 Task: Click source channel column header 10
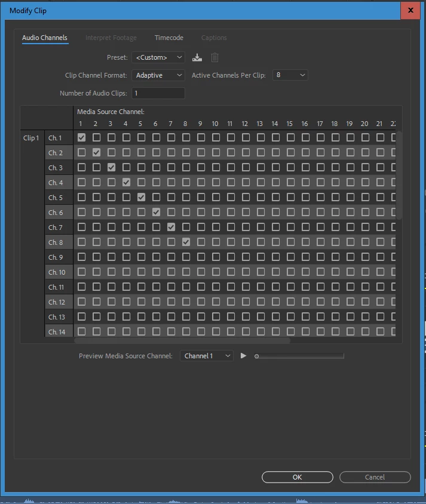214,124
